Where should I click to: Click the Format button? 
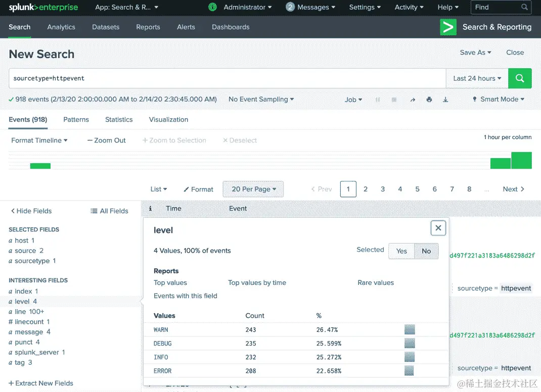tap(198, 189)
